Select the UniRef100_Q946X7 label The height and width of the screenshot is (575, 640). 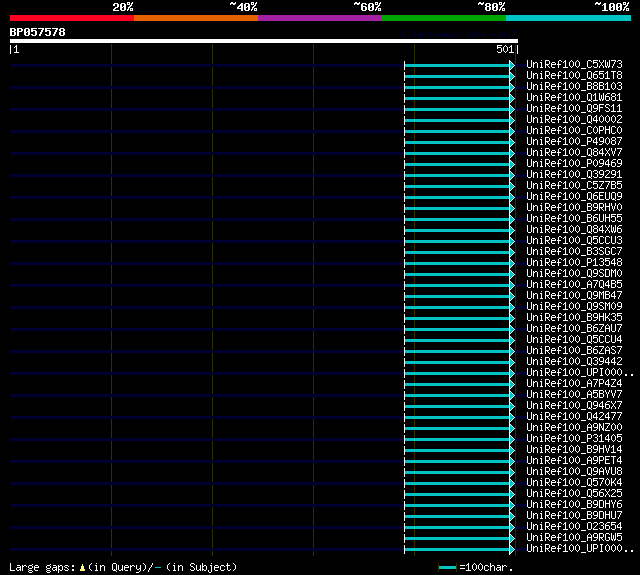coord(574,406)
